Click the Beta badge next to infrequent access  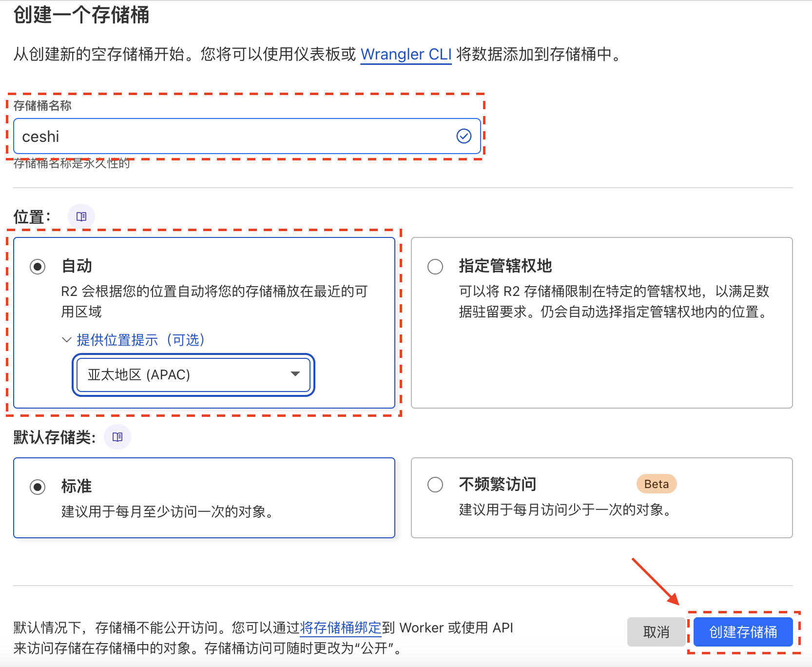tap(657, 484)
